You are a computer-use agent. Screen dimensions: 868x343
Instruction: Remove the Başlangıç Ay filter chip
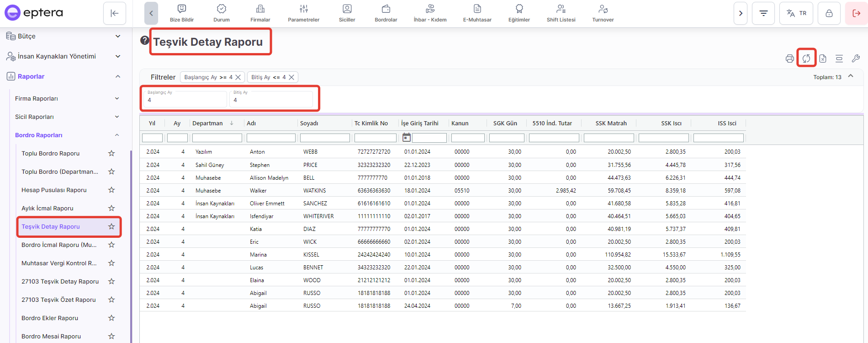(238, 77)
